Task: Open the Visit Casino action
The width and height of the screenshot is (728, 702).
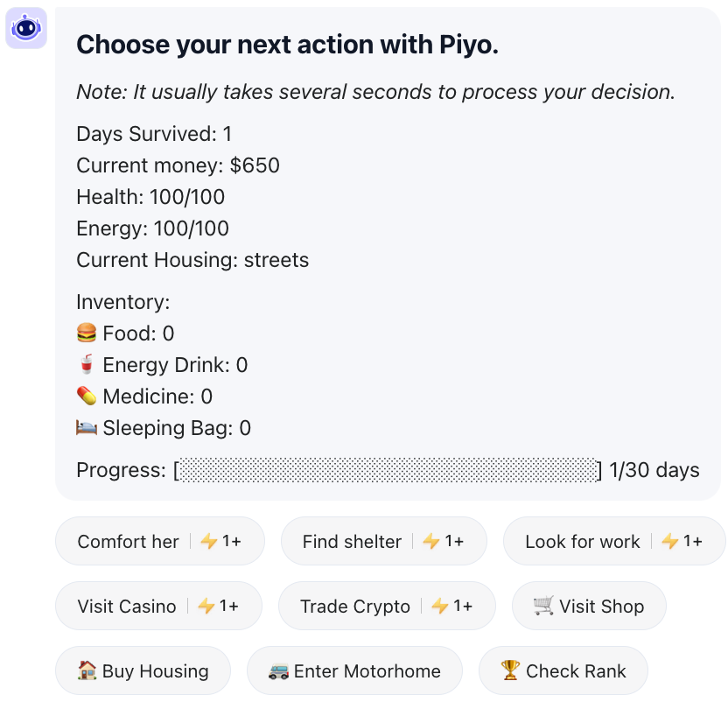Action: tap(127, 606)
